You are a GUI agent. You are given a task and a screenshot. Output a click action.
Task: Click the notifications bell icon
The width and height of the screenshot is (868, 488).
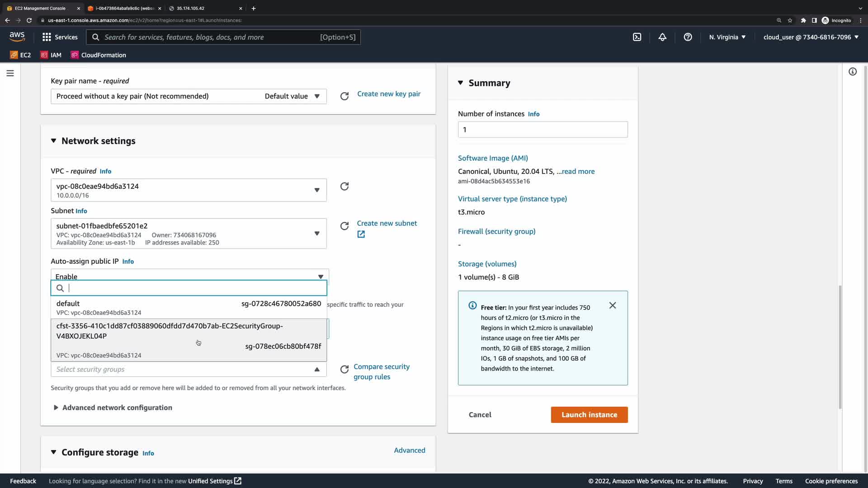pos(662,37)
